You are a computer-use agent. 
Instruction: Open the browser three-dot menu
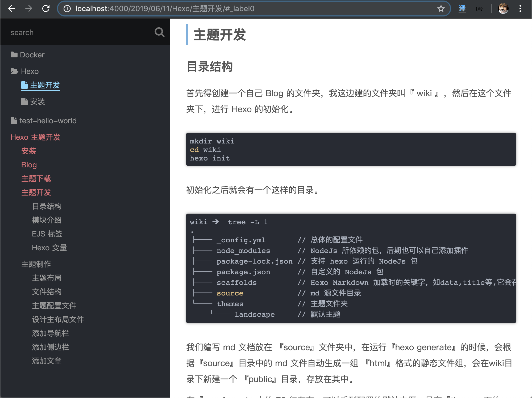click(x=520, y=9)
